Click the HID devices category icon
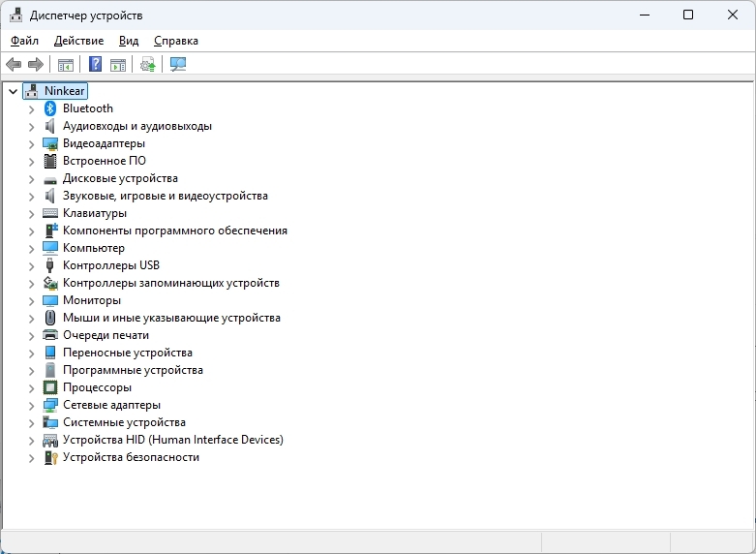756x554 pixels. (x=50, y=440)
